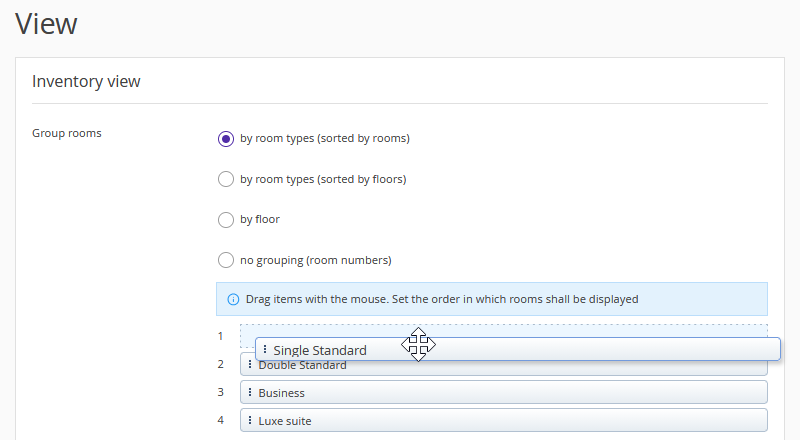Click the info icon in the blue banner

point(233,299)
